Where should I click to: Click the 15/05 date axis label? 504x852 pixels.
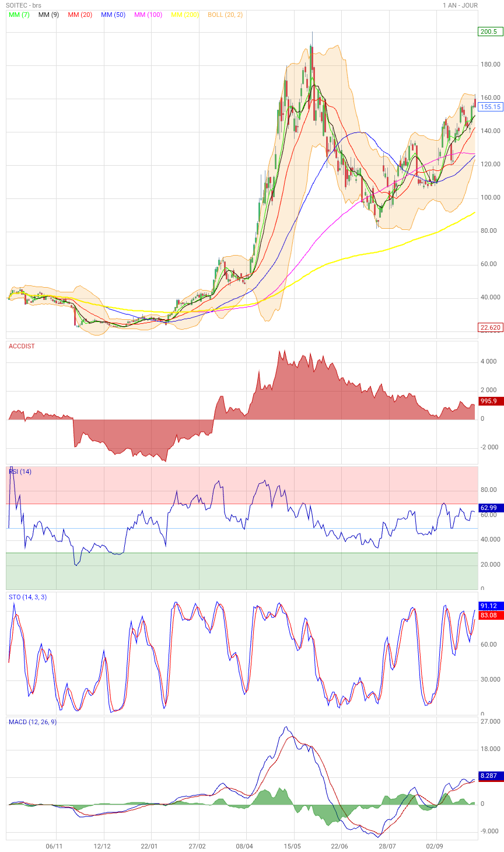tap(293, 846)
